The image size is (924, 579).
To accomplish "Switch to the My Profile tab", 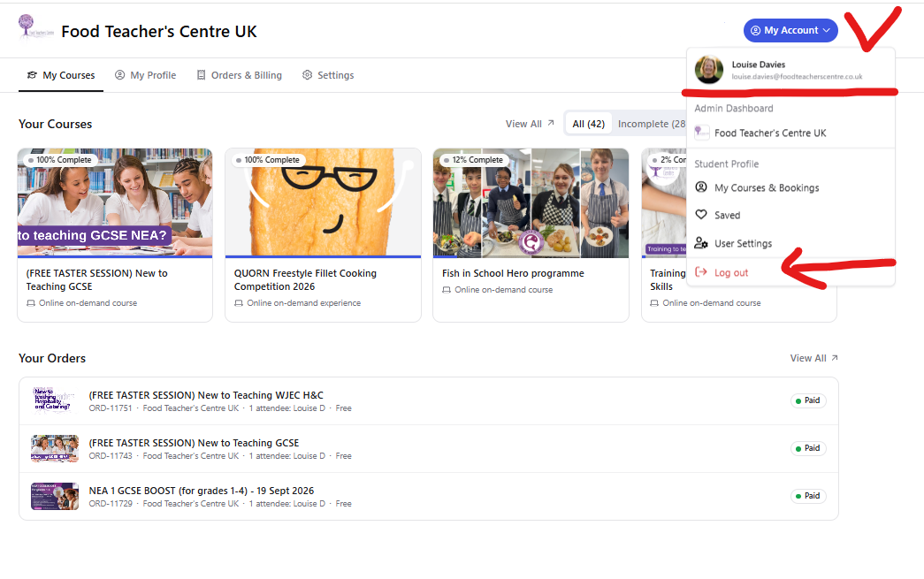I will pyautogui.click(x=146, y=75).
